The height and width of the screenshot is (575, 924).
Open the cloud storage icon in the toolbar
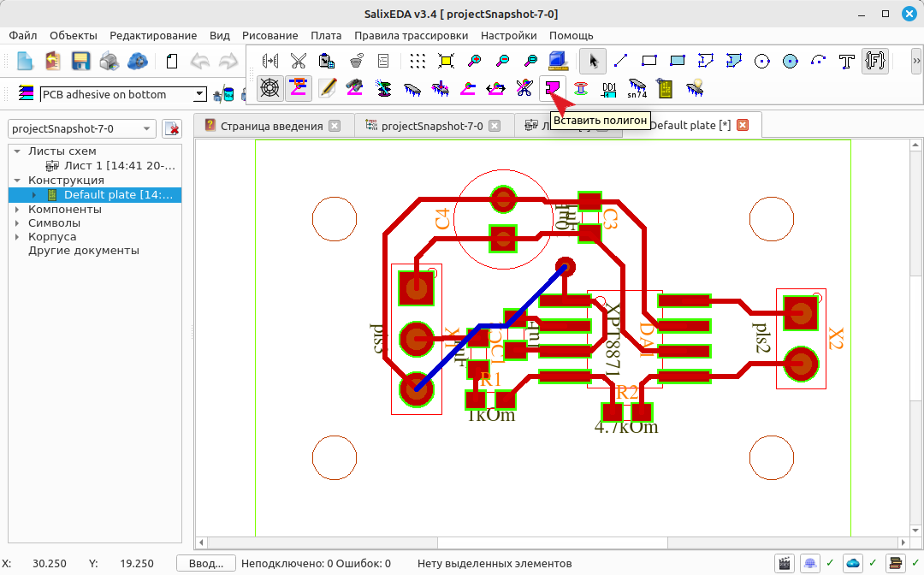tap(137, 62)
